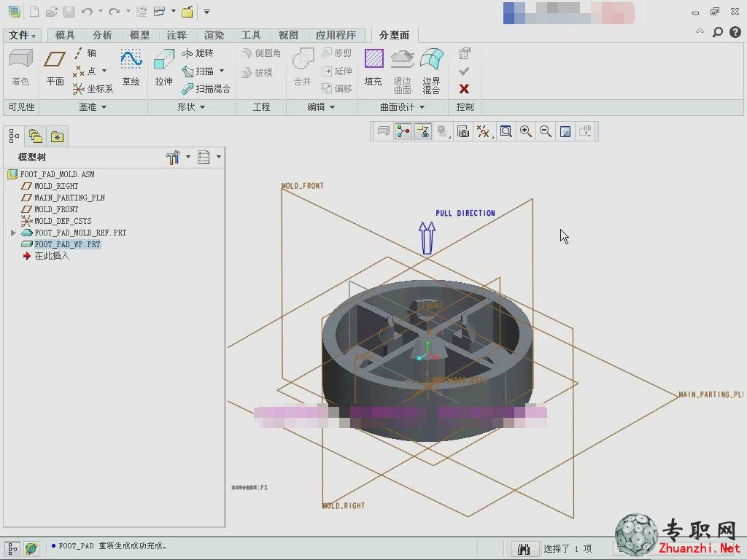Cancel parting surface with red X
This screenshot has width=747, height=560.
(464, 88)
